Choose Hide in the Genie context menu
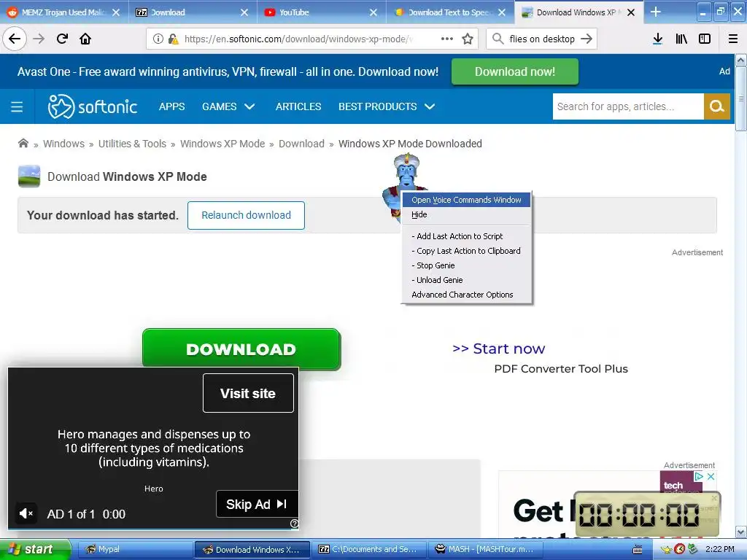This screenshot has height=560, width=747. click(466, 215)
